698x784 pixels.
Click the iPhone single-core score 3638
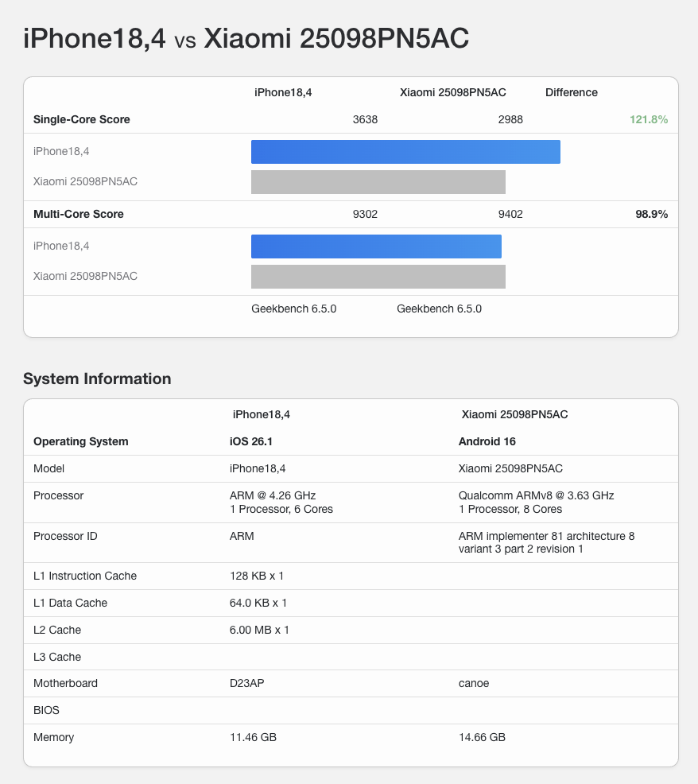click(365, 119)
